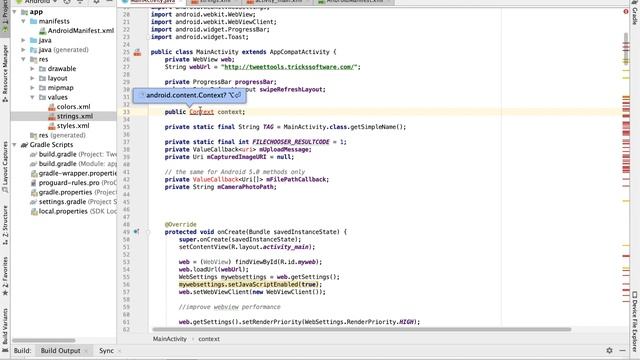Click the settings.gradle file icon

(x=33, y=202)
